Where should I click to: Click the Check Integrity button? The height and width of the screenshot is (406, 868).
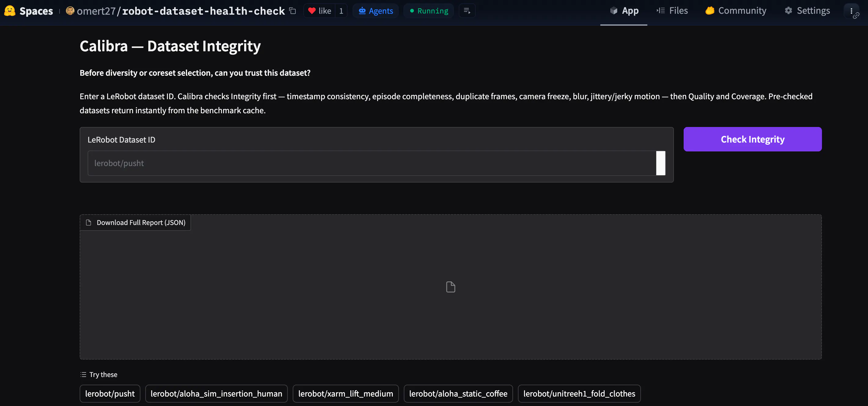coord(752,139)
